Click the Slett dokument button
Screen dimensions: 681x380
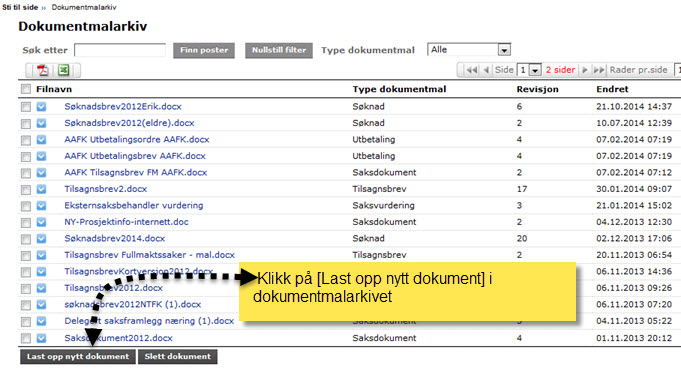pyautogui.click(x=177, y=357)
